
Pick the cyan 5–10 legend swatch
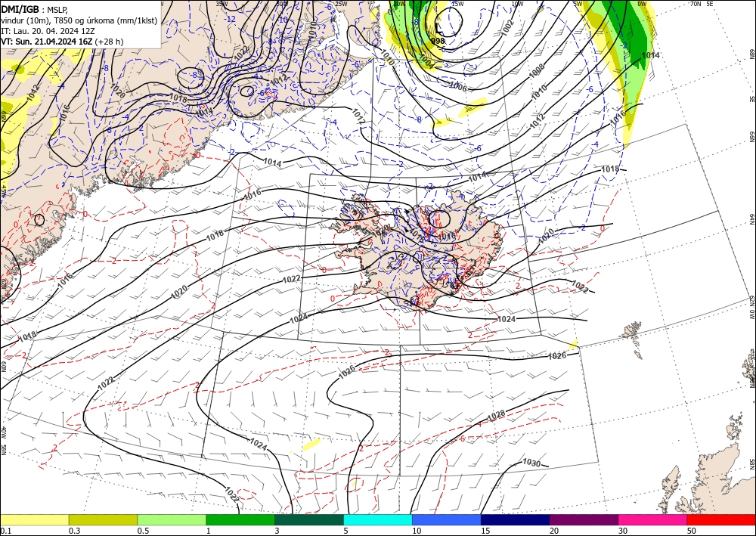(378, 519)
